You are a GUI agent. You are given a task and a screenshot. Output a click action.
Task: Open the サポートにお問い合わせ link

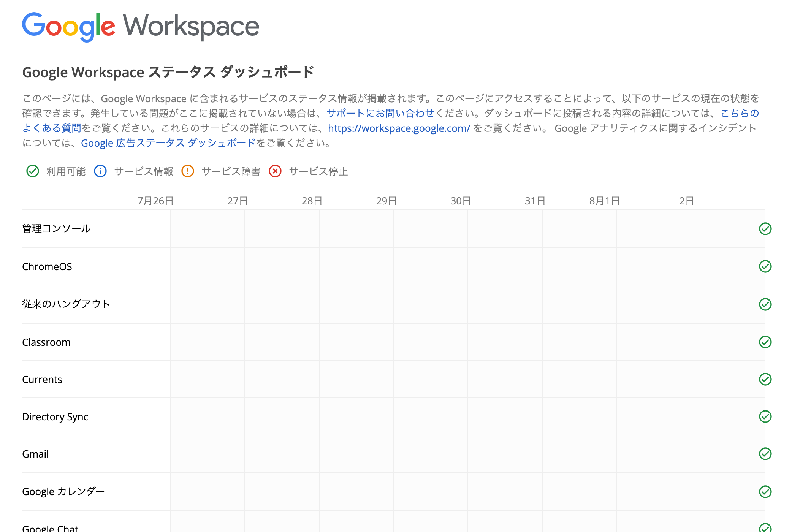(380, 113)
